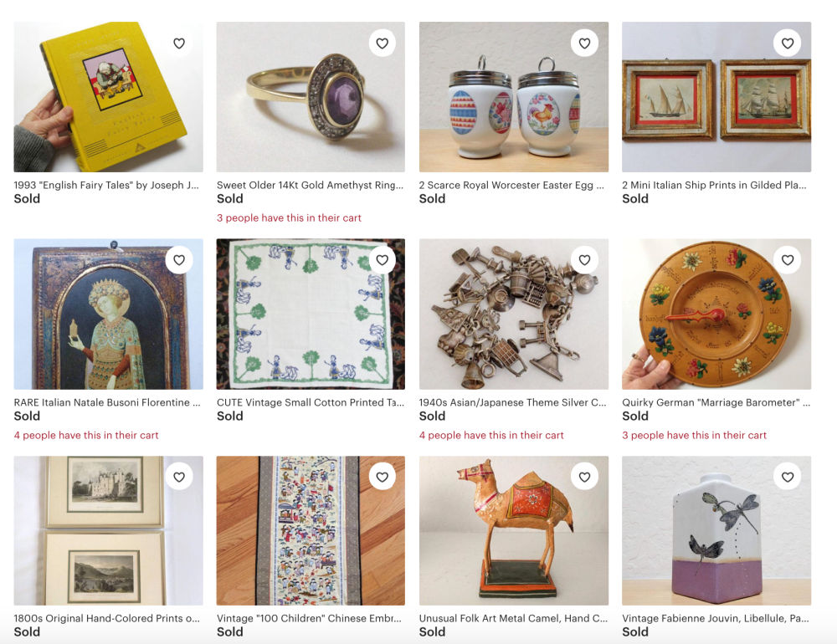Open 'Vintage Fabienne Jouvin, Libellule' title
Screen dimensions: 837x644
click(716, 618)
